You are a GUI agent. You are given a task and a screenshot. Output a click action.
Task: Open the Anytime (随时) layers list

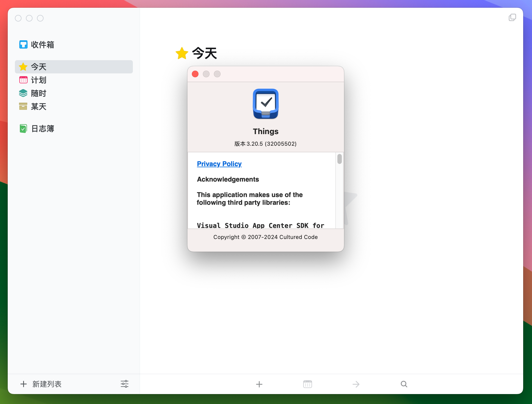(39, 93)
